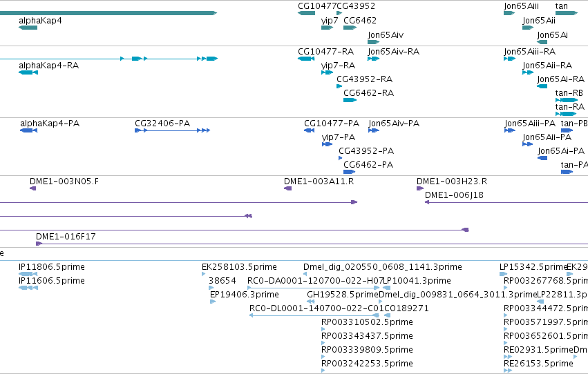The image size is (588, 374).
Task: Select the tan gene label
Action: point(561,6)
